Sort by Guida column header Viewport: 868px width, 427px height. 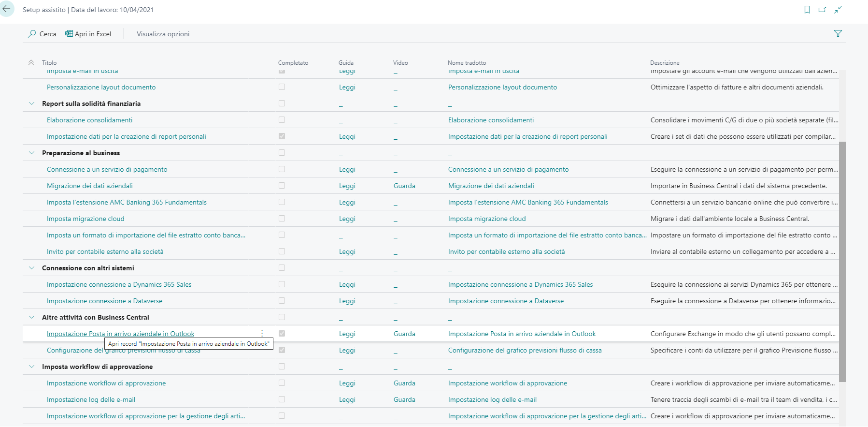pyautogui.click(x=346, y=63)
